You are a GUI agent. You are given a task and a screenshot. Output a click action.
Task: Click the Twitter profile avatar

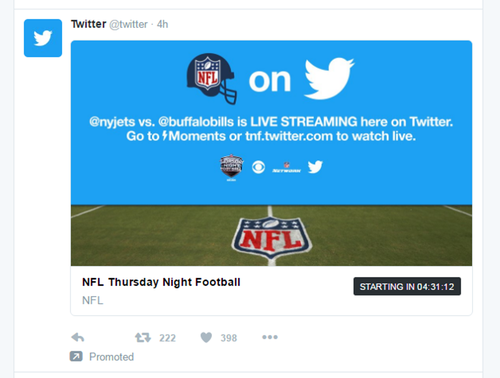43,38
